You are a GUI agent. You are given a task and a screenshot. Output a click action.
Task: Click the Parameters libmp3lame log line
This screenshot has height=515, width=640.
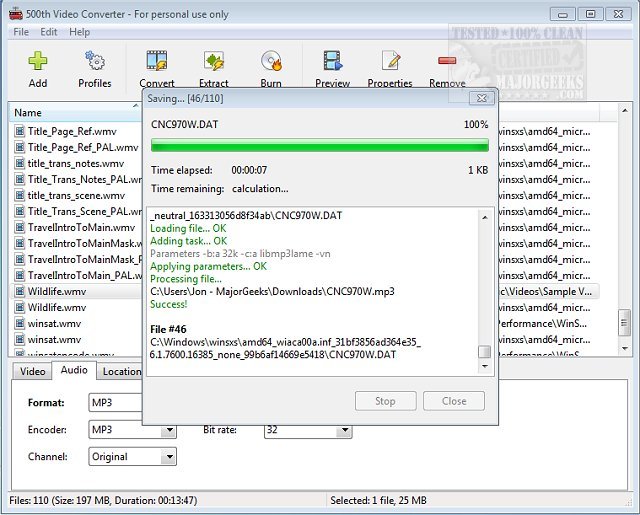click(240, 253)
